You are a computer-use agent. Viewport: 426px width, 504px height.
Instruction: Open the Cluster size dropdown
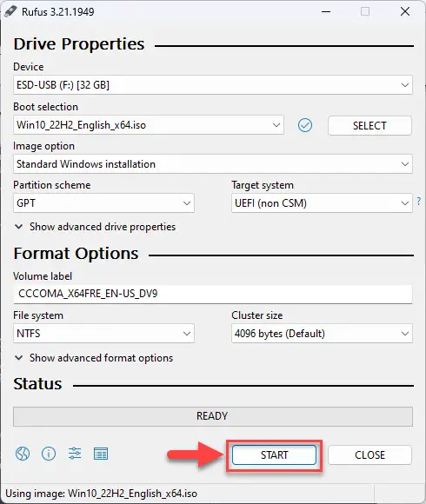(x=322, y=334)
